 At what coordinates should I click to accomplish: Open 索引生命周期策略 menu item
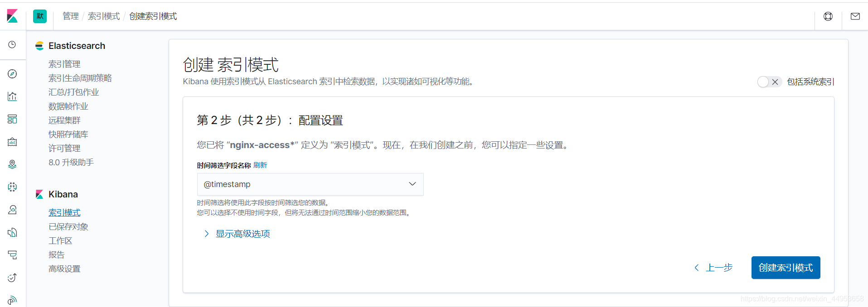coord(80,78)
